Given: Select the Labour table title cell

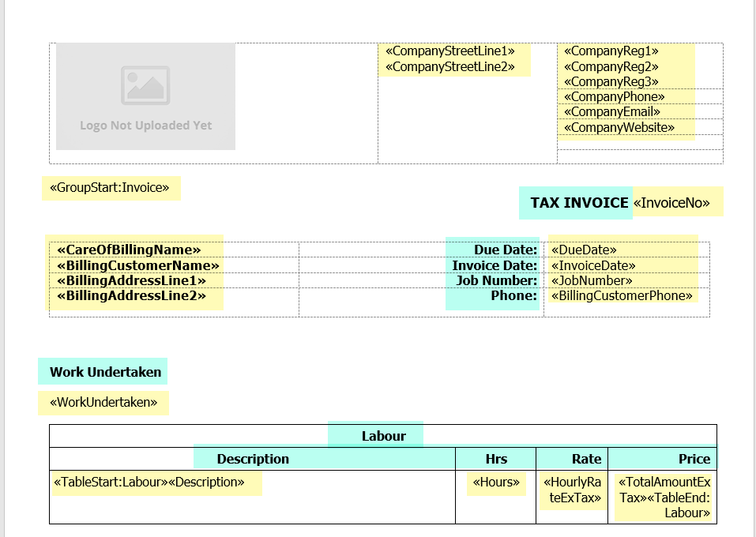Looking at the screenshot, I should 383,436.
